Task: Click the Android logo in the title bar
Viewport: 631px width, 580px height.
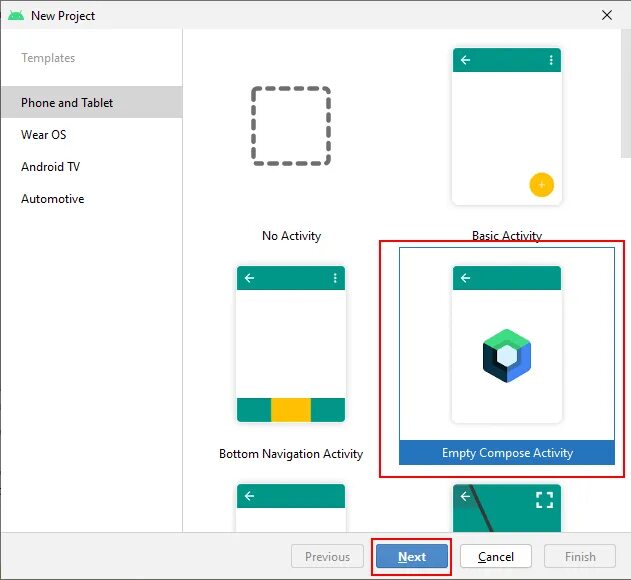Action: (16, 16)
